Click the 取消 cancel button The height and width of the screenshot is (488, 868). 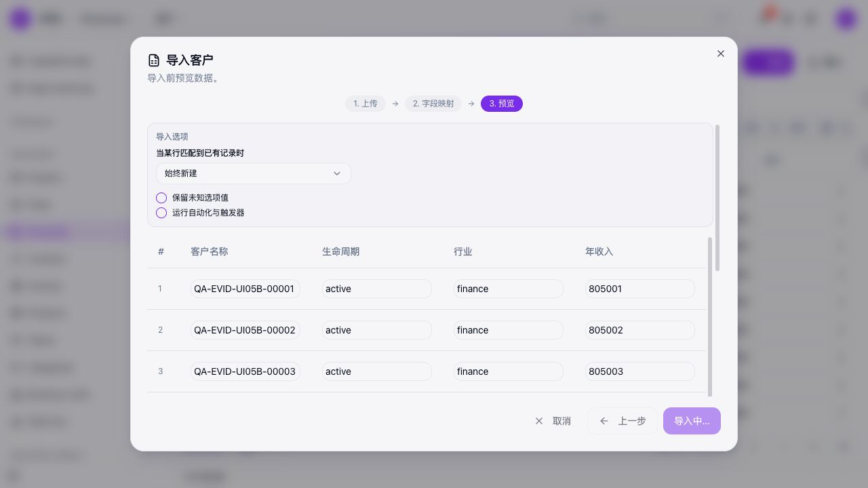553,421
